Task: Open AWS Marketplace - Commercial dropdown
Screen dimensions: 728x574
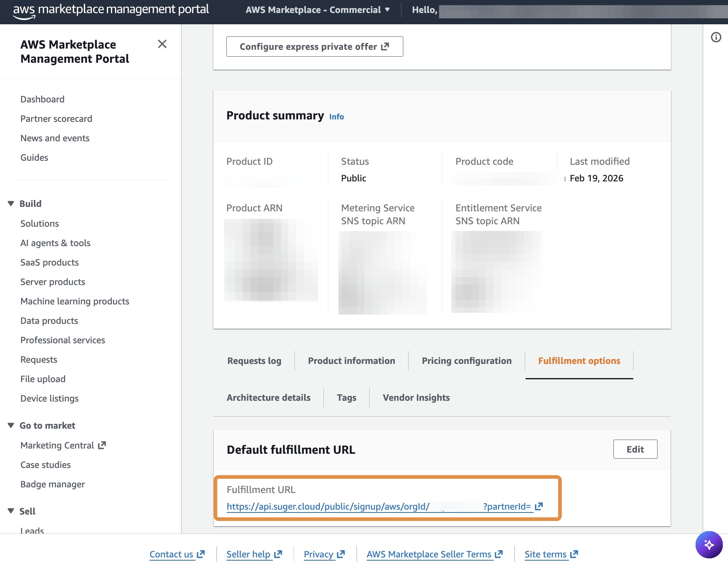Action: click(x=318, y=10)
